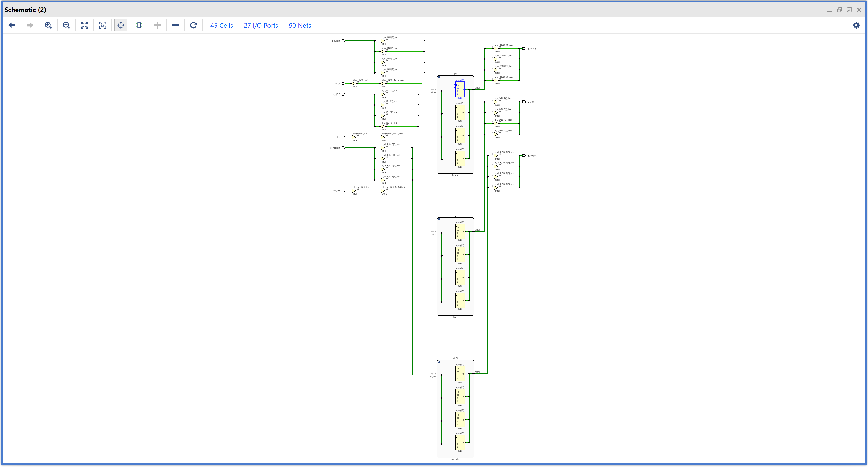Click the Zoom Out magnifier icon

tap(66, 25)
